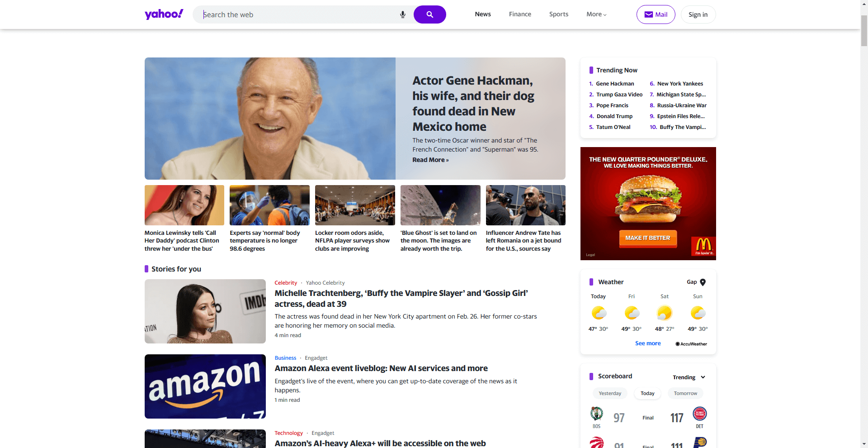Click the Sign in button
This screenshot has width=868, height=448.
(x=698, y=14)
